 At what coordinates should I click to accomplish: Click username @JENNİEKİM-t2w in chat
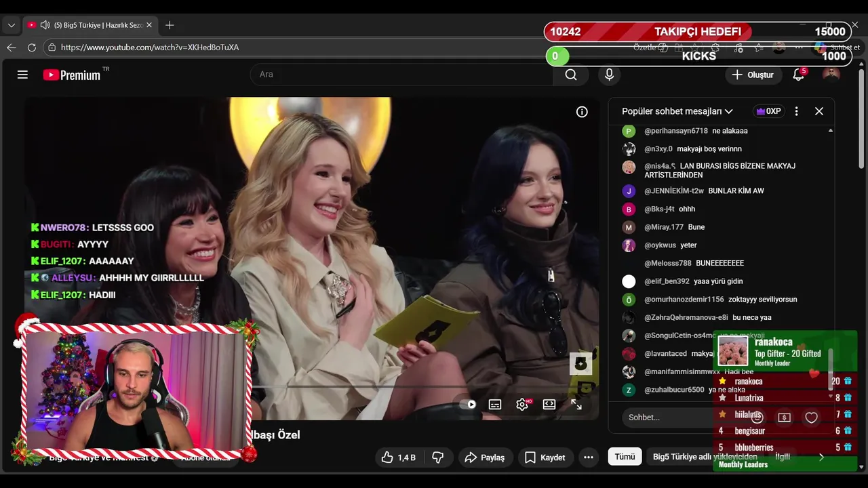click(x=674, y=191)
